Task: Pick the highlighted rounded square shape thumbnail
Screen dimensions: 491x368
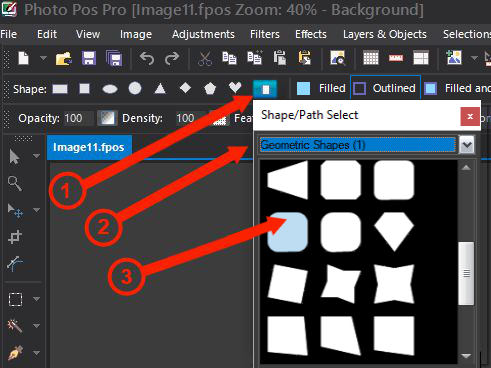Action: click(287, 232)
